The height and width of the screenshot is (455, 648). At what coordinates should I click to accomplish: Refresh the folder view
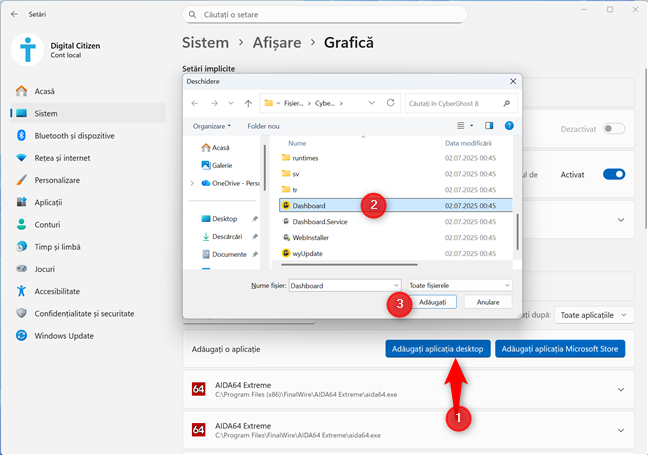coord(391,103)
